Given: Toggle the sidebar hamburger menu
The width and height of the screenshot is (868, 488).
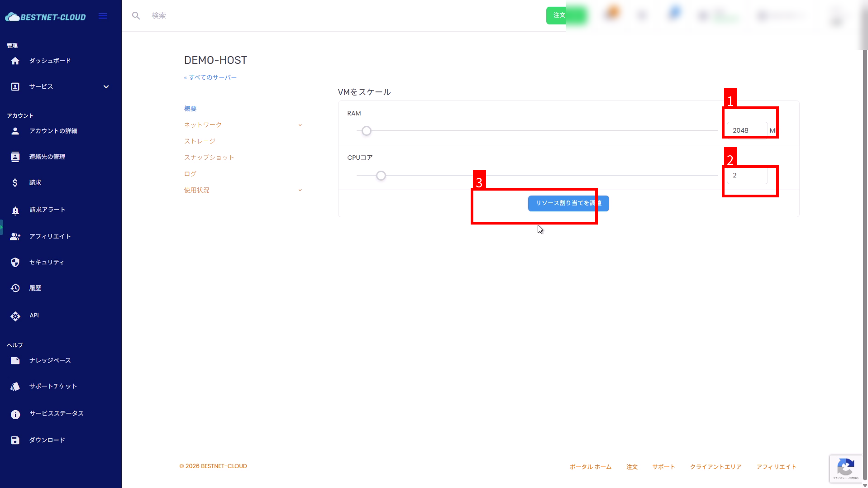Looking at the screenshot, I should tap(103, 16).
